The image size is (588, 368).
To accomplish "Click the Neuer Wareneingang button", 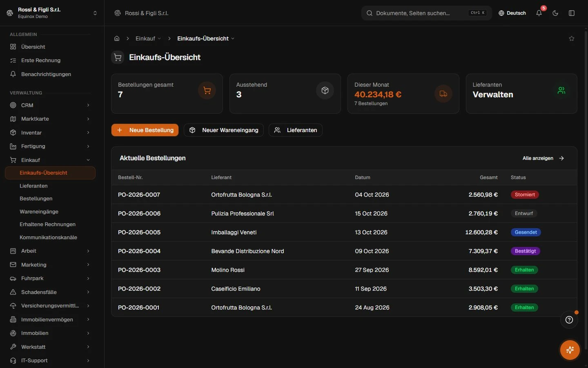I will point(224,130).
